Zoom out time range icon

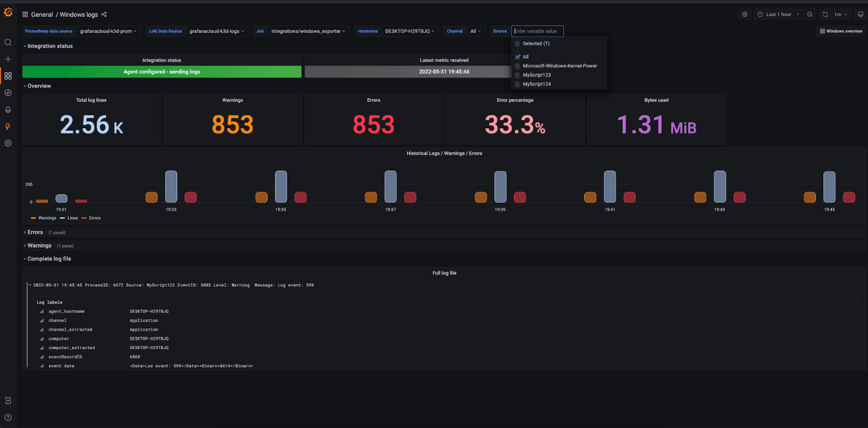[x=810, y=15]
